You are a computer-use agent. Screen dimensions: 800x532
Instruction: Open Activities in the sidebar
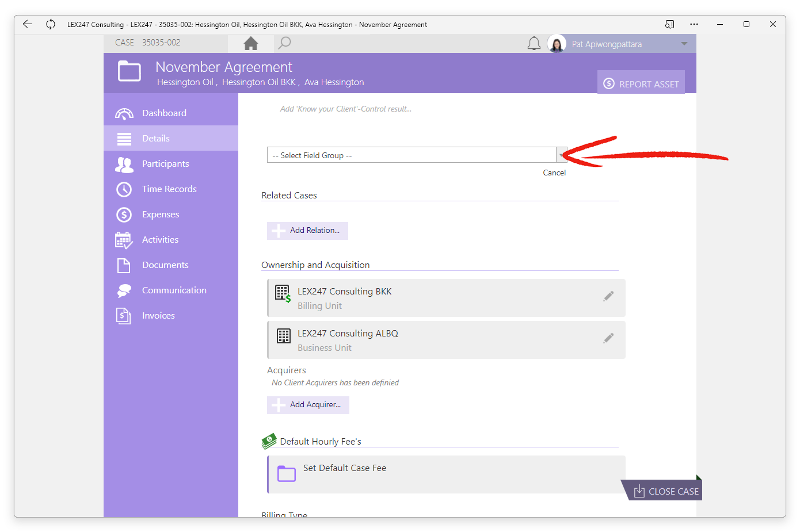click(x=171, y=240)
